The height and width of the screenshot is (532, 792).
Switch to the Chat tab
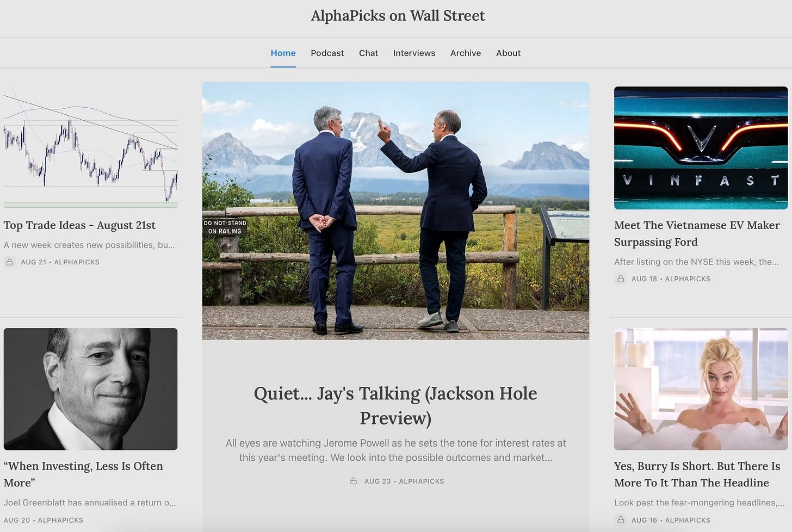368,53
